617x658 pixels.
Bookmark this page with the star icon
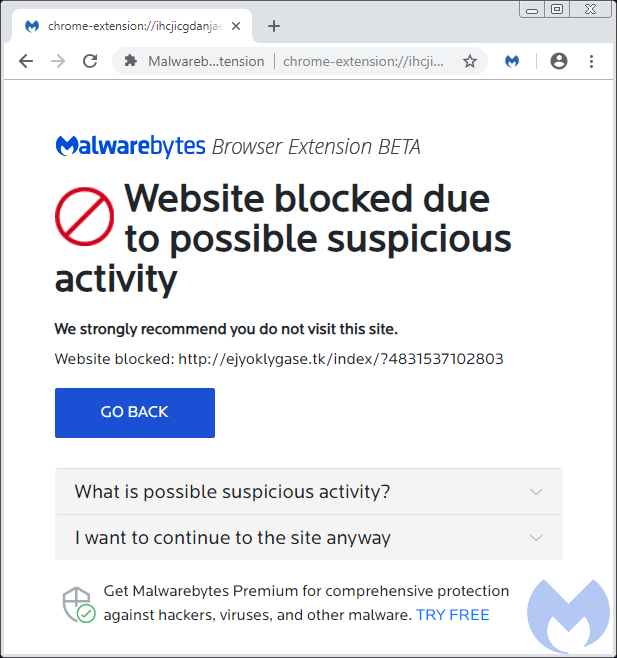point(470,61)
